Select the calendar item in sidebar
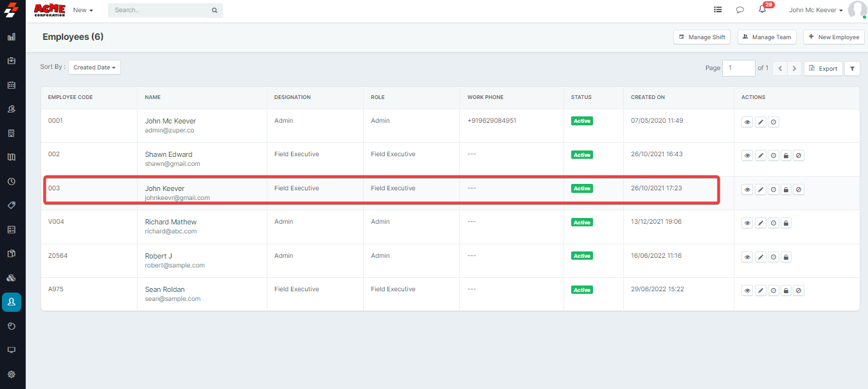Image resolution: width=868 pixels, height=389 pixels. (x=12, y=85)
